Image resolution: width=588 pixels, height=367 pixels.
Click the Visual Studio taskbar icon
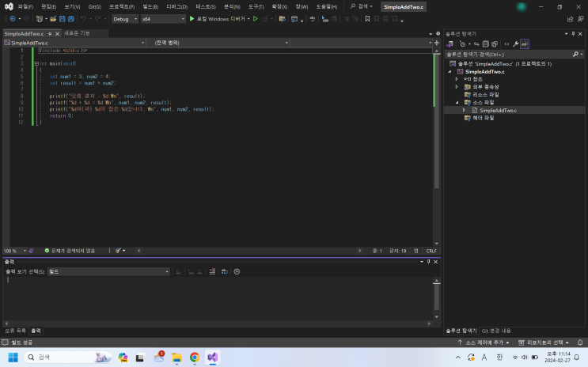click(x=212, y=358)
